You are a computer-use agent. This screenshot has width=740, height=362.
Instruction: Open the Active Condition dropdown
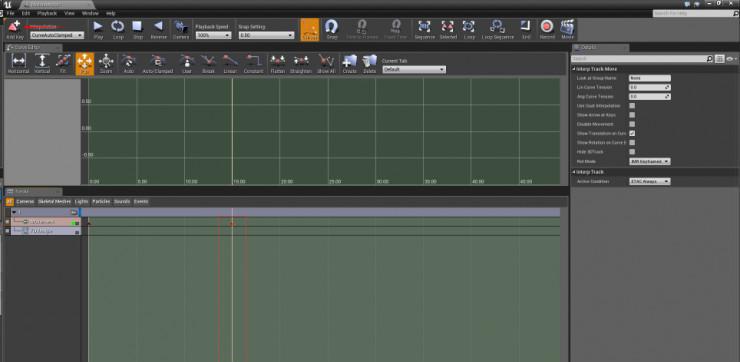pos(649,181)
